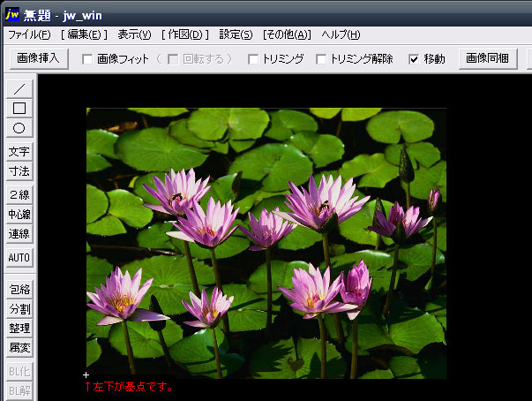The height and width of the screenshot is (401, 532).
Task: Expand the [作図(D)] drawing menu
Action: pyautogui.click(x=185, y=34)
